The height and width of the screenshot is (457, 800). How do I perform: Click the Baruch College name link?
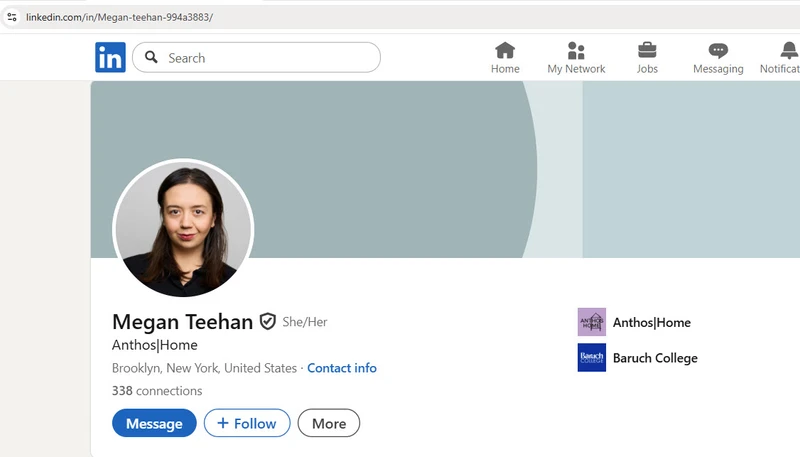(655, 358)
